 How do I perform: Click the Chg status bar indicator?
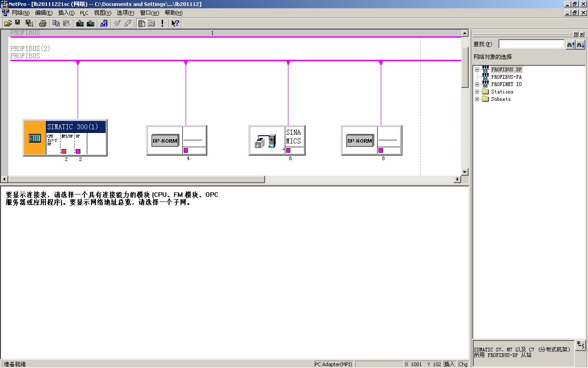tap(463, 364)
